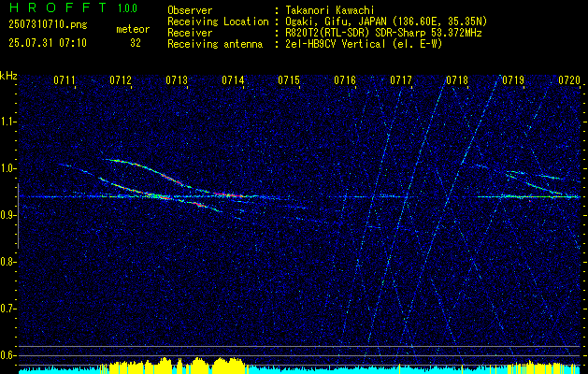Click the 0711 time marker
Screen dimensions: 588x374
[65, 80]
